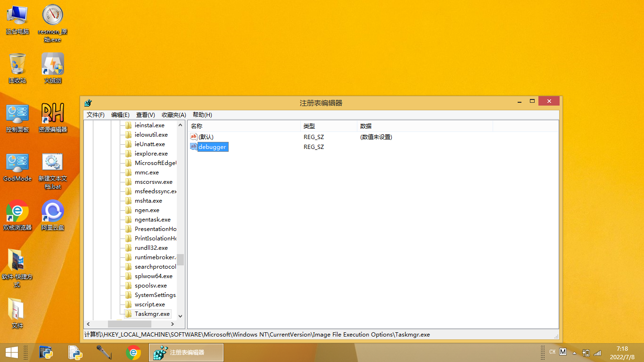This screenshot has height=362, width=644.
Task: Select the 新建文本文档.bat file icon
Action: tap(53, 171)
